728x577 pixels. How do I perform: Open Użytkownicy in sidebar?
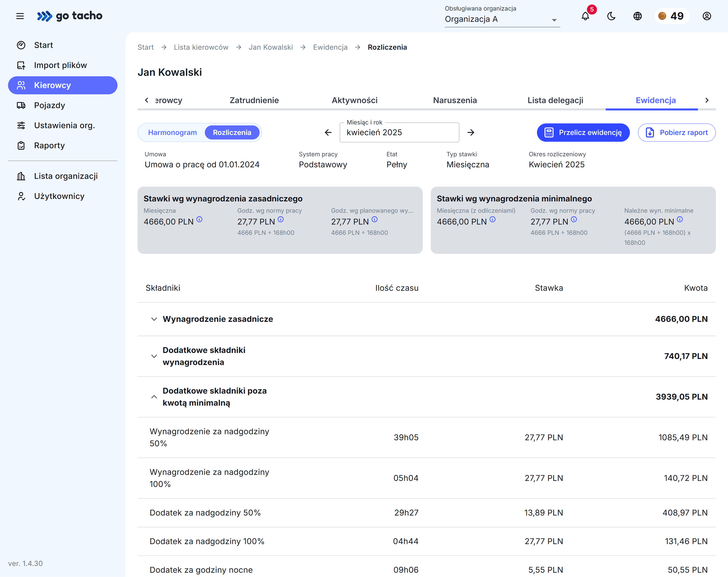tap(63, 196)
